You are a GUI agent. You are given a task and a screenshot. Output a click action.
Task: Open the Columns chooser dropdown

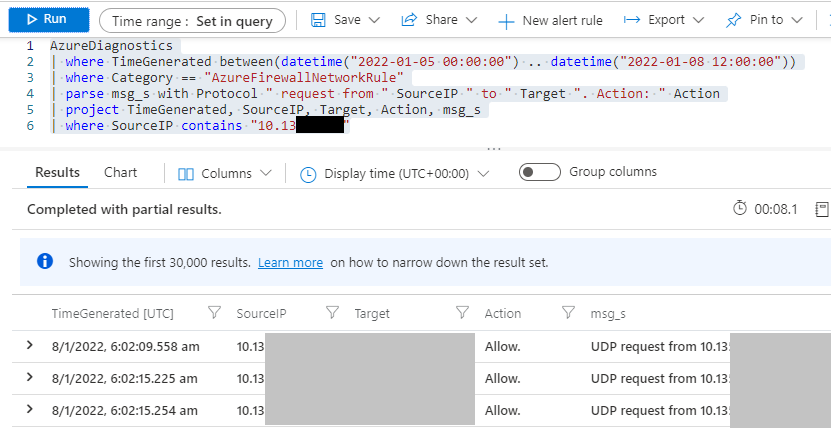coord(225,173)
